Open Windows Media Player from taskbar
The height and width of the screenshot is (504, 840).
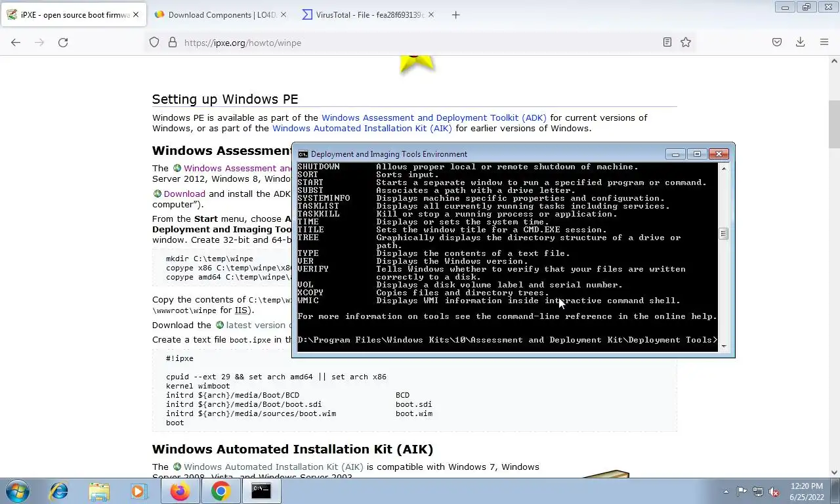(x=138, y=491)
